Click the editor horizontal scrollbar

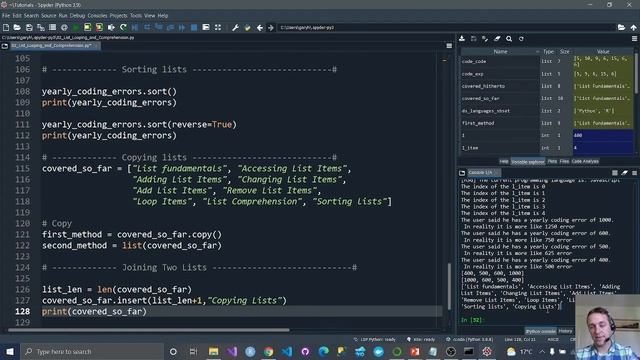point(148,330)
